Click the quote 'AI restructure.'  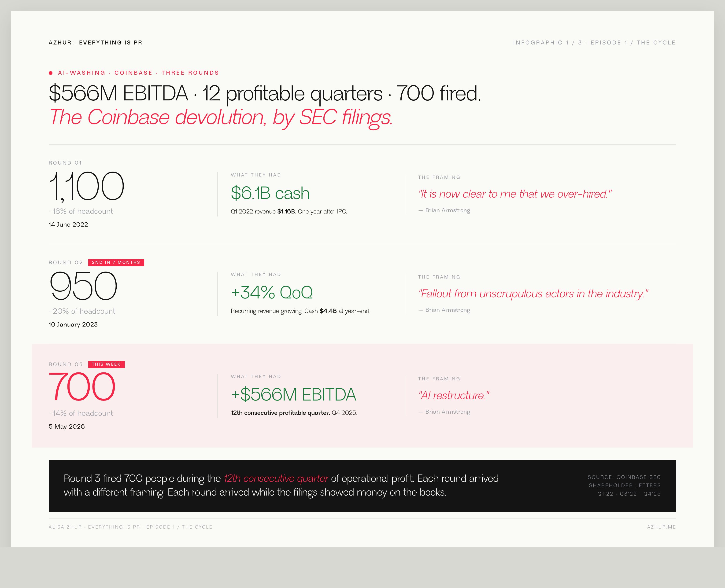tap(454, 396)
